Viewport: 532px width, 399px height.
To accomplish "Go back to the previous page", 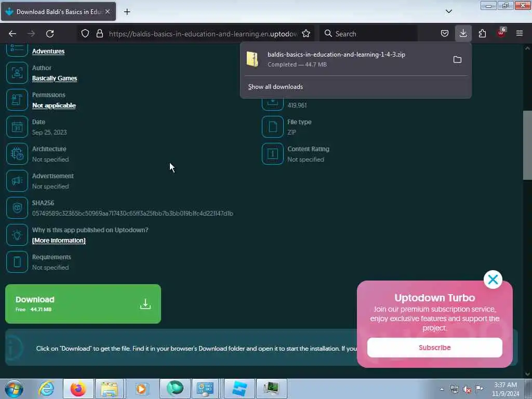I will [x=12, y=34].
